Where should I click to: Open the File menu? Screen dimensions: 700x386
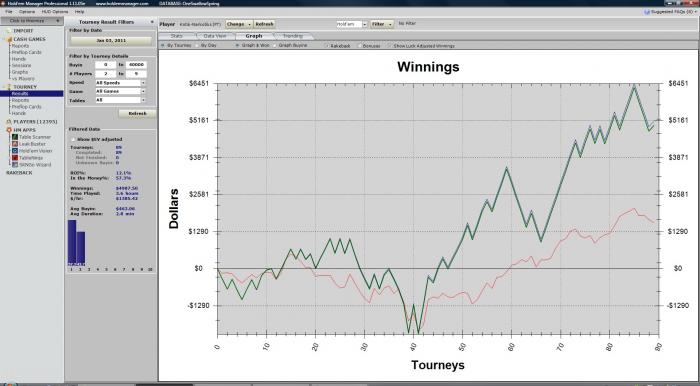click(9, 12)
